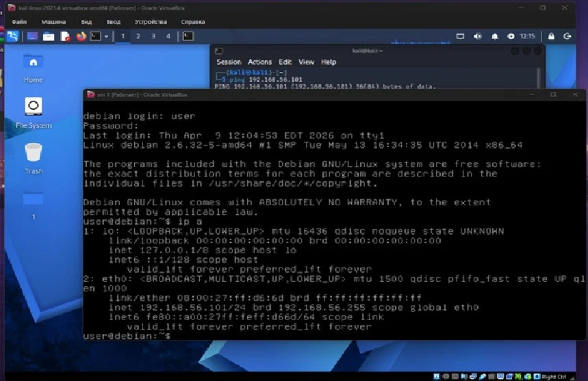Open the File System desktop icon
This screenshot has height=381, width=588.
(x=34, y=113)
